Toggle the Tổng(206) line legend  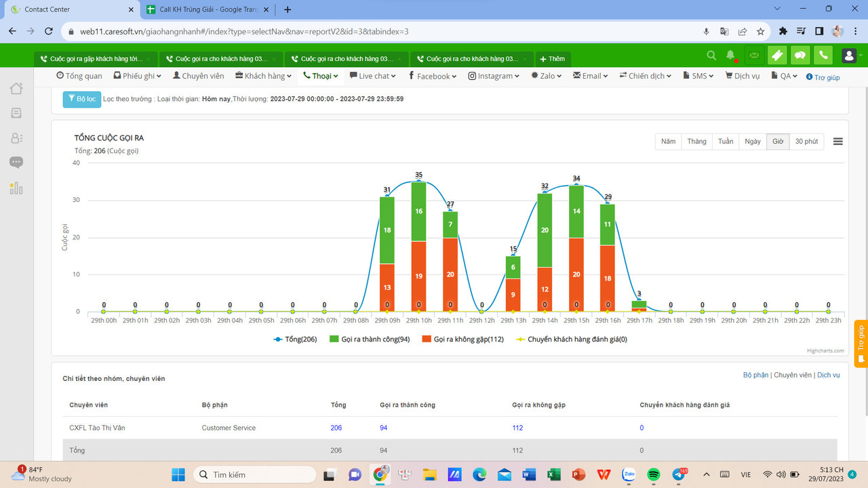click(x=296, y=339)
